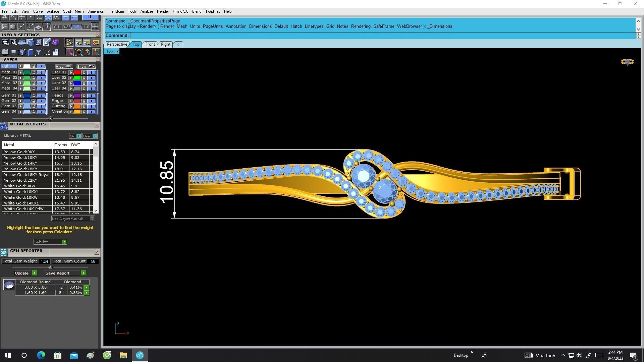644x362 pixels.
Task: Click the single monitor display icon
Action: click(13, 52)
